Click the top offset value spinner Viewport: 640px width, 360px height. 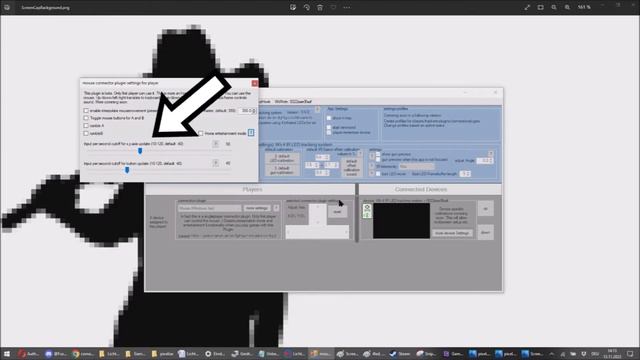[322, 158]
